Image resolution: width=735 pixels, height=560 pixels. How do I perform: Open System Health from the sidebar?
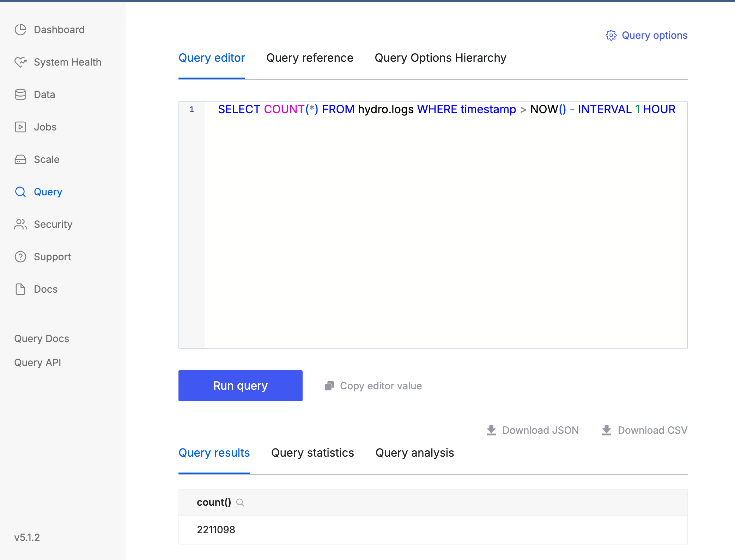(x=20, y=62)
